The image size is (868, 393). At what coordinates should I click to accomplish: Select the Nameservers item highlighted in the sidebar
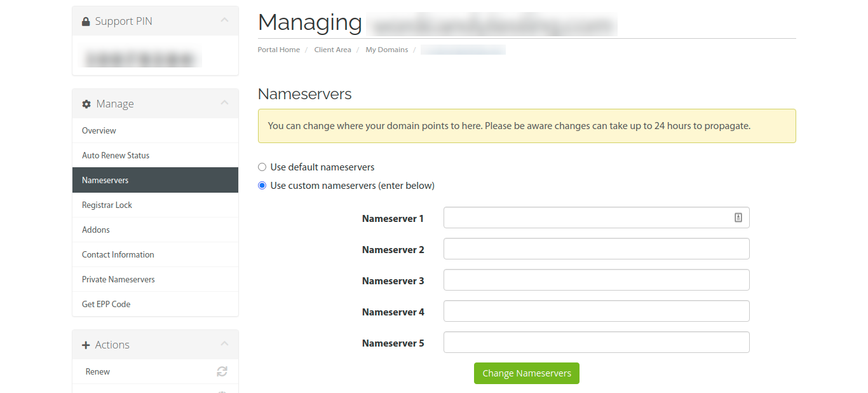pos(105,180)
